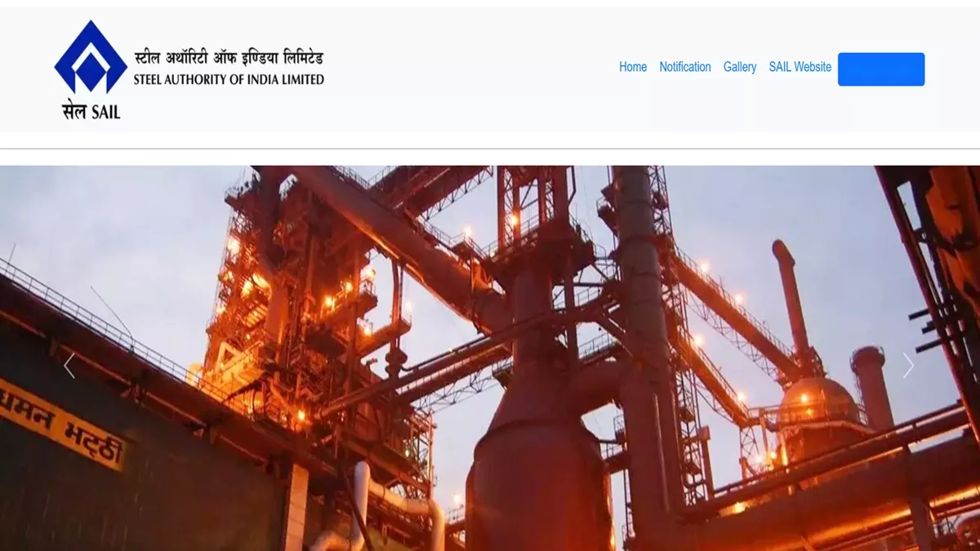The width and height of the screenshot is (980, 551).
Task: Click the tall chimney stack in banner
Action: (791, 306)
